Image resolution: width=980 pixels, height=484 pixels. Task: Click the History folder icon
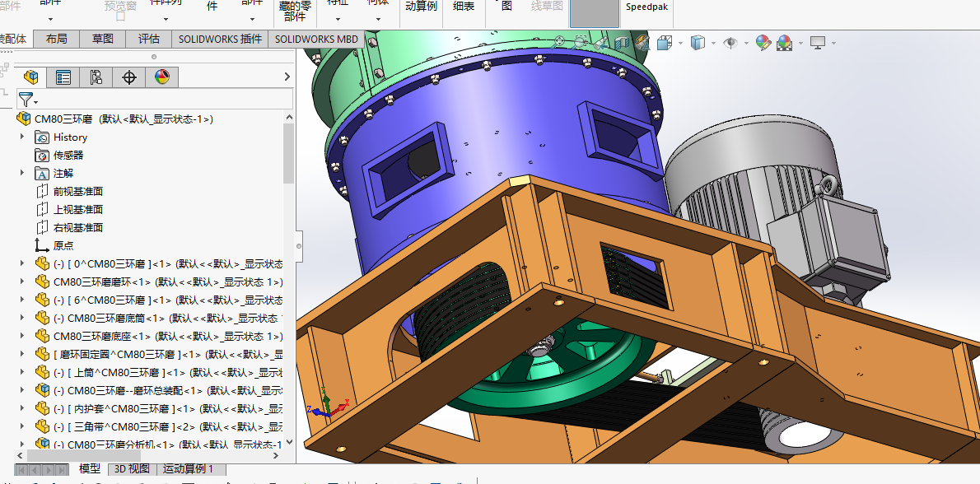pos(42,137)
